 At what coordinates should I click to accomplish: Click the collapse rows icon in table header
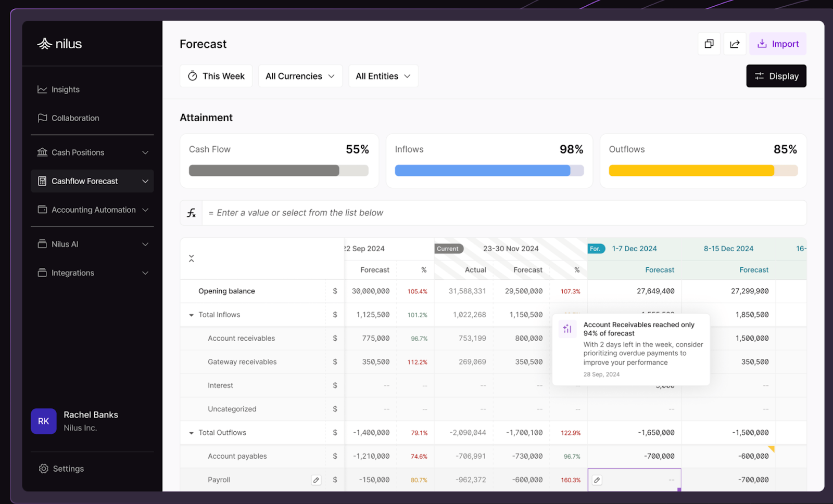(192, 259)
